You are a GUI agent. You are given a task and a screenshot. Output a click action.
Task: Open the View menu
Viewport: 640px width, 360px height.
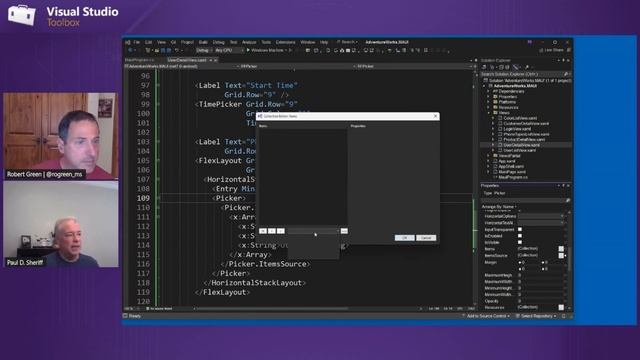(162, 42)
